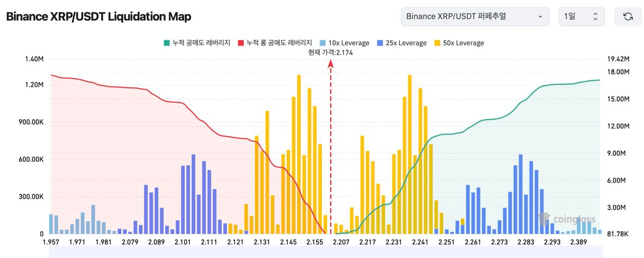Click the yellow 50x Leverage swatch icon
This screenshot has height=258, width=644.
click(x=437, y=43)
